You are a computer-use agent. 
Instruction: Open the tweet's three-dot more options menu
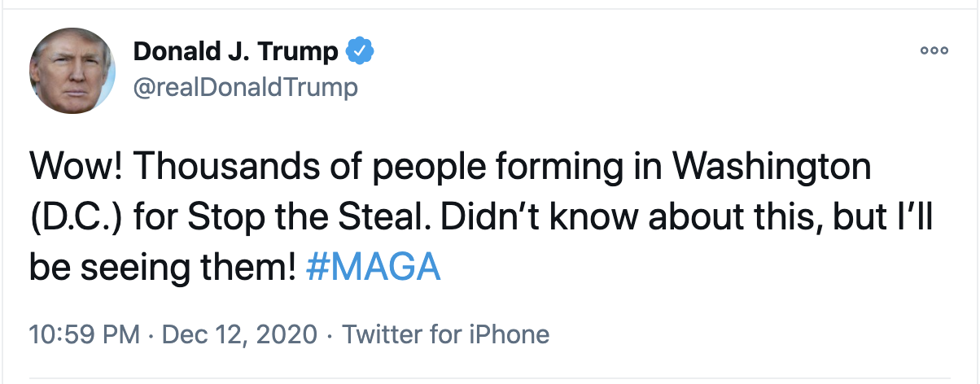[934, 50]
